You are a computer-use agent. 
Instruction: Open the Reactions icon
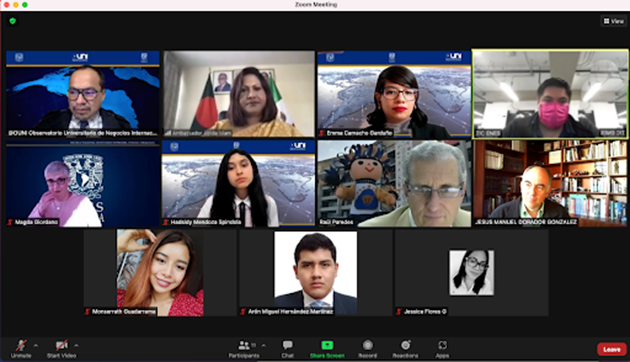pos(405,345)
